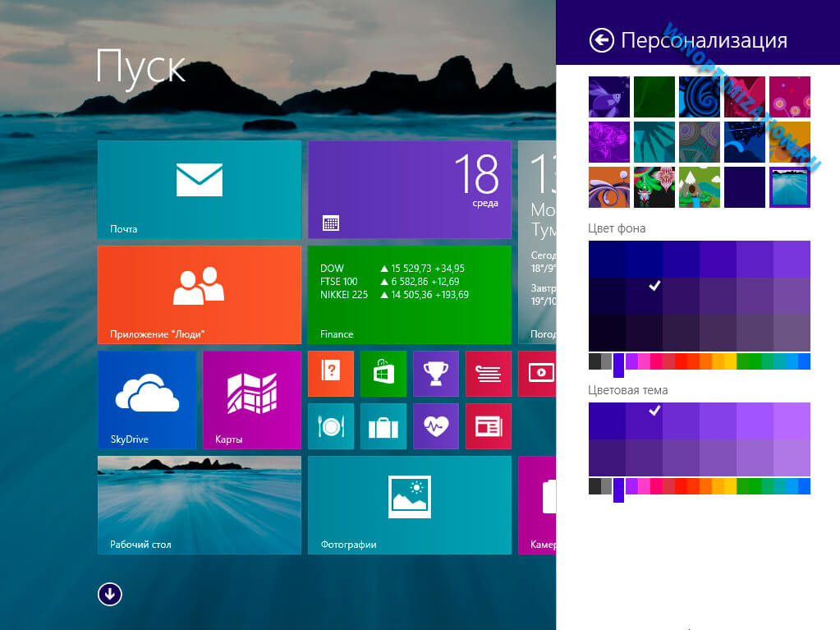This screenshot has width=840, height=630.
Task: Show all apps with down arrow
Action: [x=109, y=594]
